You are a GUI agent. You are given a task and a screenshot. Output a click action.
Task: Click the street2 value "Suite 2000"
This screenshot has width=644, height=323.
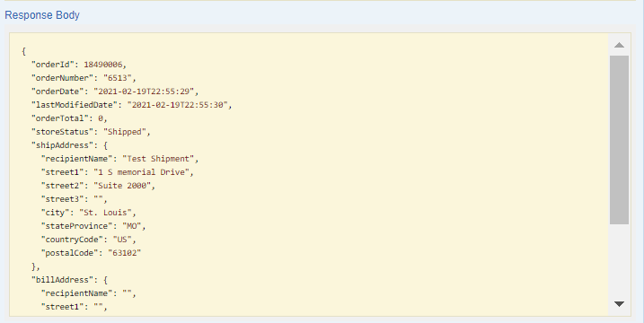(122, 186)
